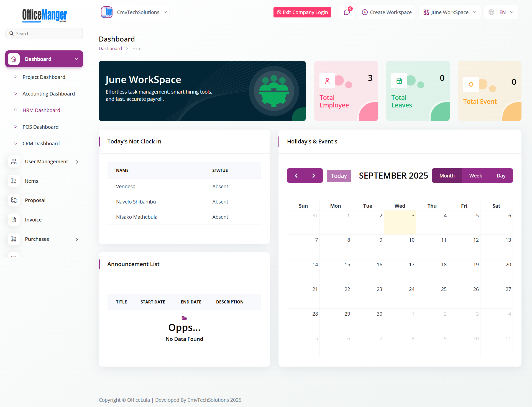Open the CmvTechSolutions company dropdown
Screen dimensions: 532x407
click(x=134, y=12)
